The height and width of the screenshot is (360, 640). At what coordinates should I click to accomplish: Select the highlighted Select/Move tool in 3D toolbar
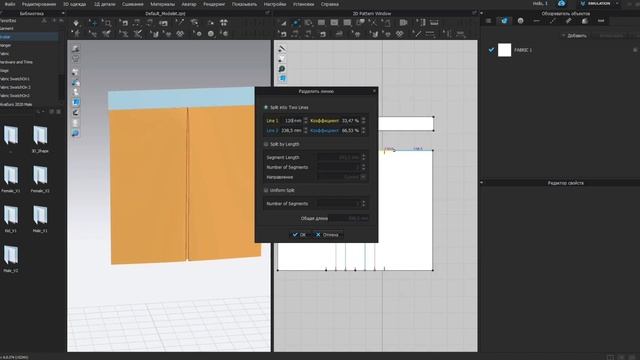click(x=94, y=23)
